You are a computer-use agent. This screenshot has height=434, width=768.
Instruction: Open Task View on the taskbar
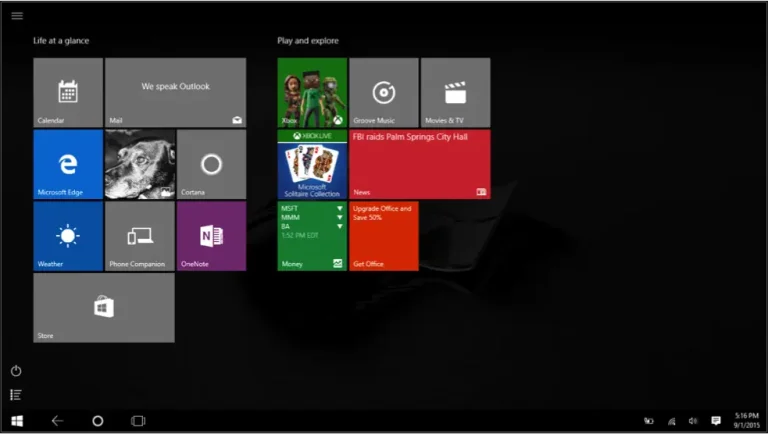(x=138, y=421)
